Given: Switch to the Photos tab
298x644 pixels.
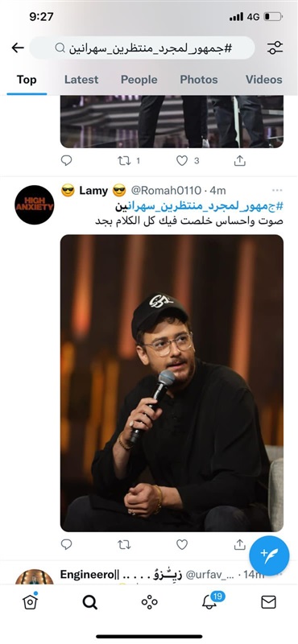Looking at the screenshot, I should (x=199, y=79).
